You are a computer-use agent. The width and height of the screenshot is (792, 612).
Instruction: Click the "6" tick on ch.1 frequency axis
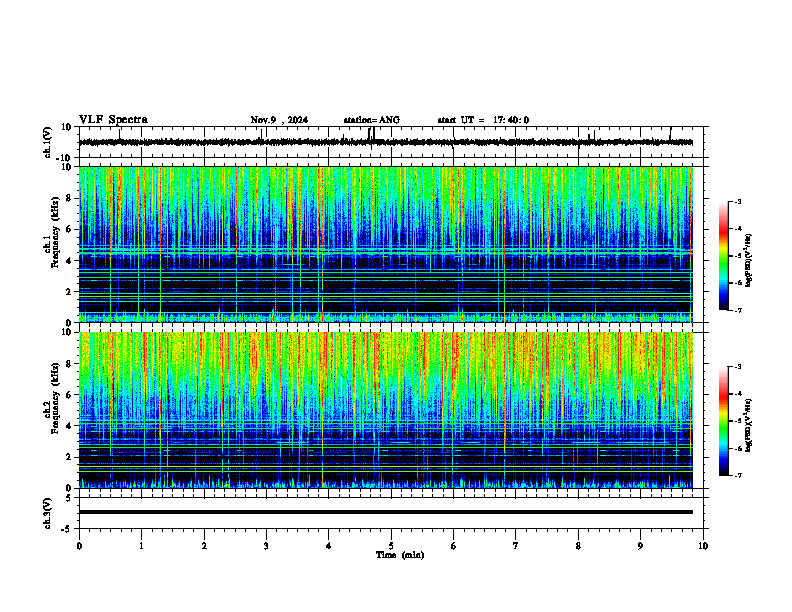[70, 229]
